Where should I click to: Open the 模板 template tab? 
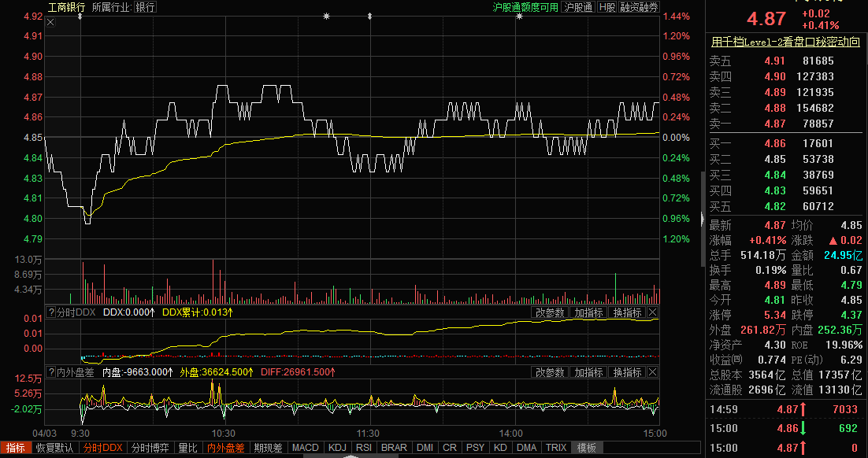pyautogui.click(x=587, y=448)
